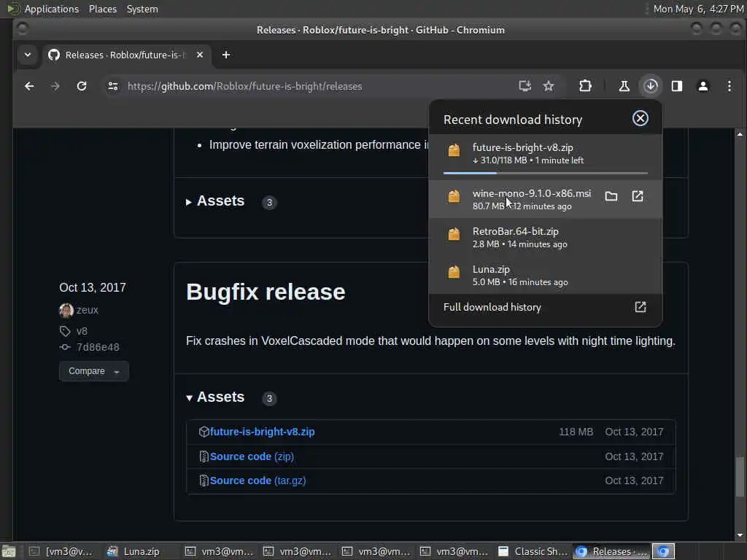This screenshot has height=560, width=747.
Task: Open the Places menu
Action: point(103,9)
